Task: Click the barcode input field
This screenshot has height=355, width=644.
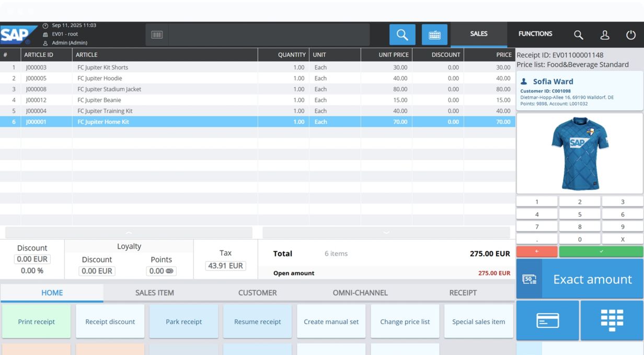Action: click(x=269, y=34)
